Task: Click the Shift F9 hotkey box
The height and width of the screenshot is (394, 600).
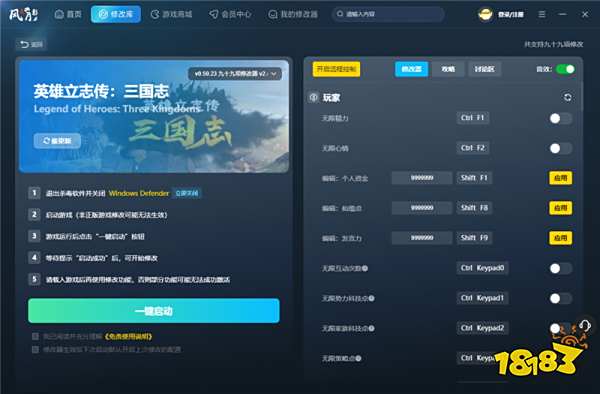Action: [474, 238]
